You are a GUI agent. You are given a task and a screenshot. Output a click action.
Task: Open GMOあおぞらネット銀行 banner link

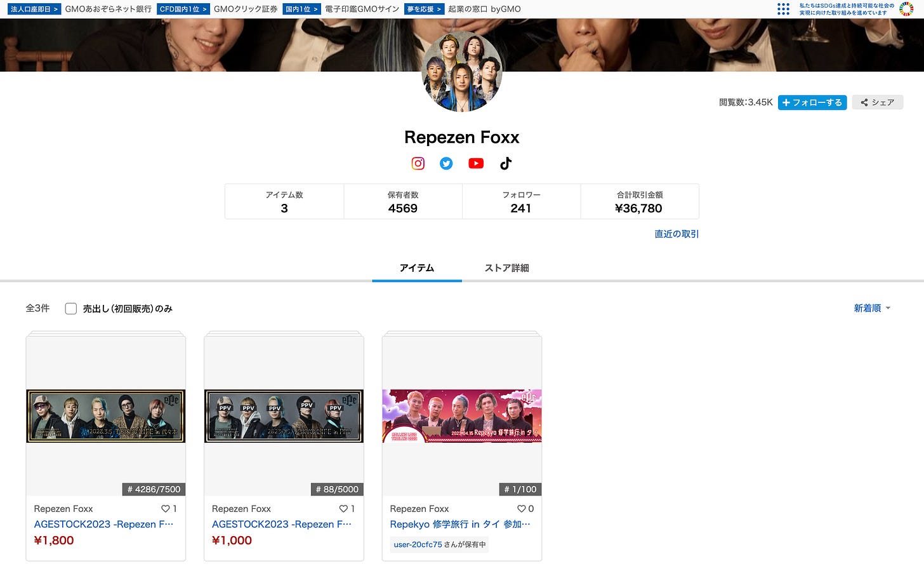click(x=109, y=9)
